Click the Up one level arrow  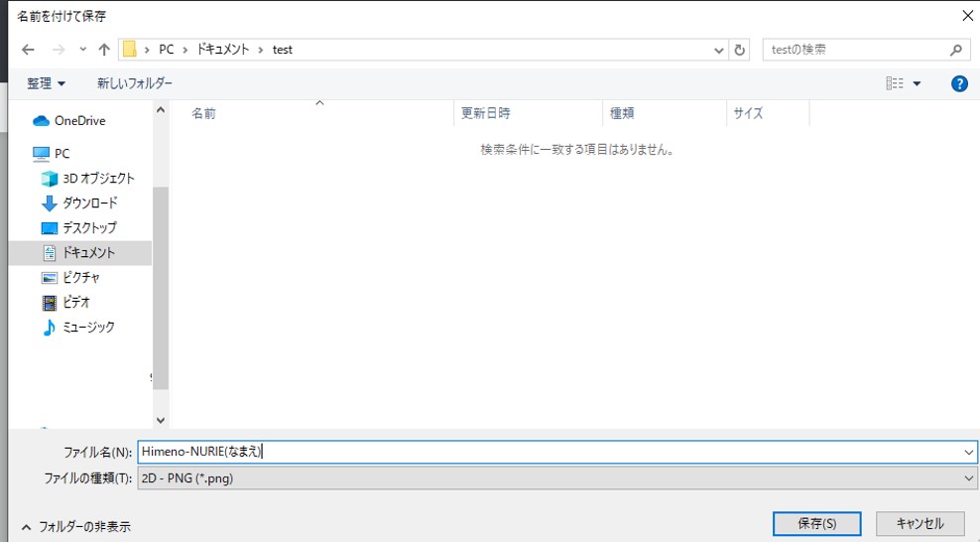pos(104,50)
